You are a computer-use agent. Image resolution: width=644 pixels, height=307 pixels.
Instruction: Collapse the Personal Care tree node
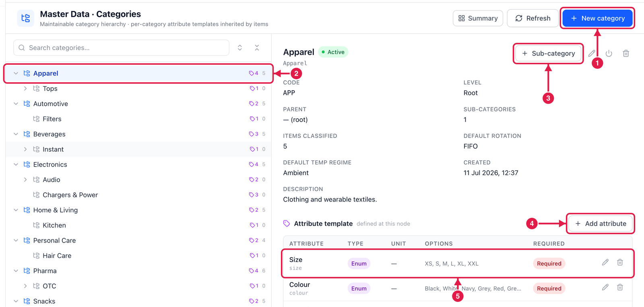[x=16, y=241]
